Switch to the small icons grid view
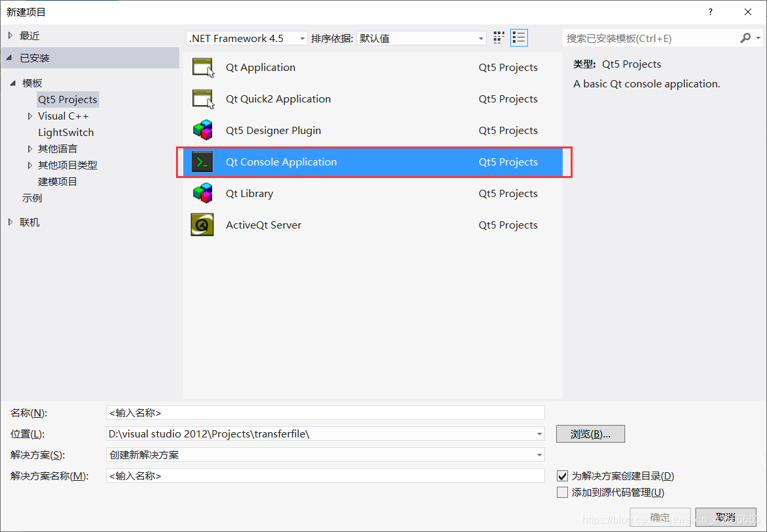Image resolution: width=767 pixels, height=532 pixels. (498, 37)
